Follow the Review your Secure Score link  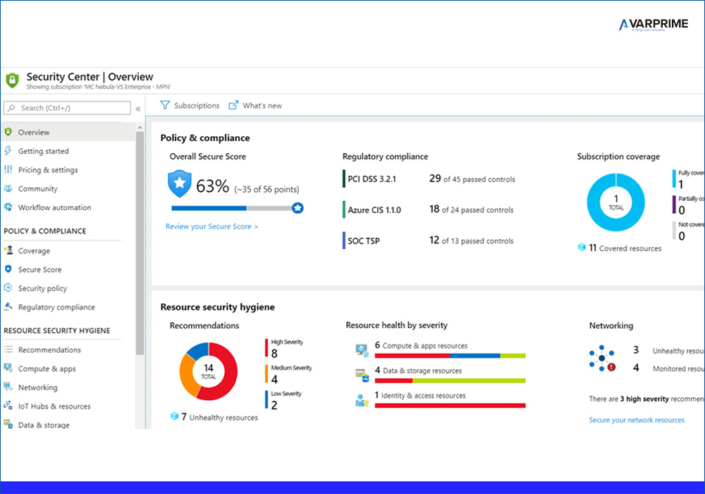tap(212, 227)
